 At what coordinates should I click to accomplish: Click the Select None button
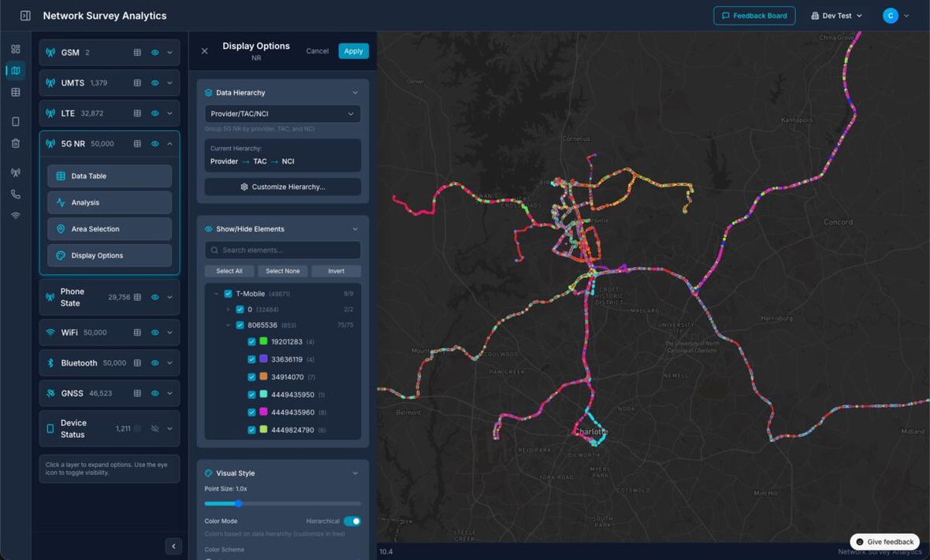(282, 271)
